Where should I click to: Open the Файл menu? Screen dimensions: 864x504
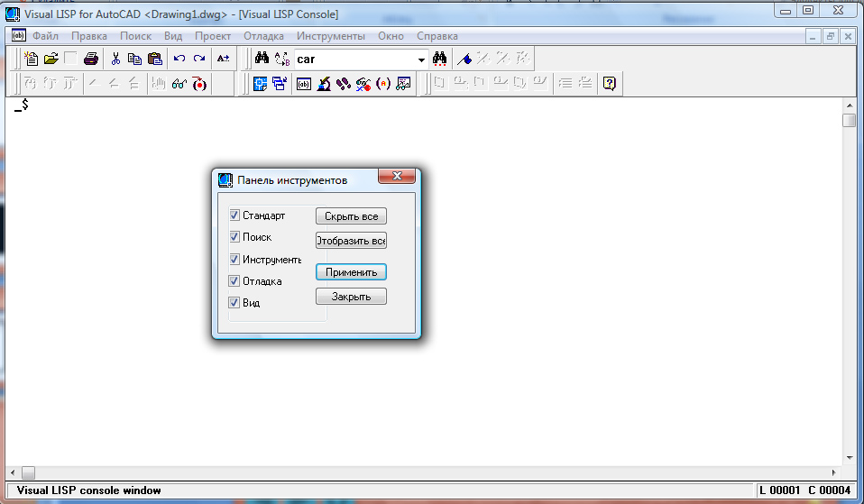45,36
